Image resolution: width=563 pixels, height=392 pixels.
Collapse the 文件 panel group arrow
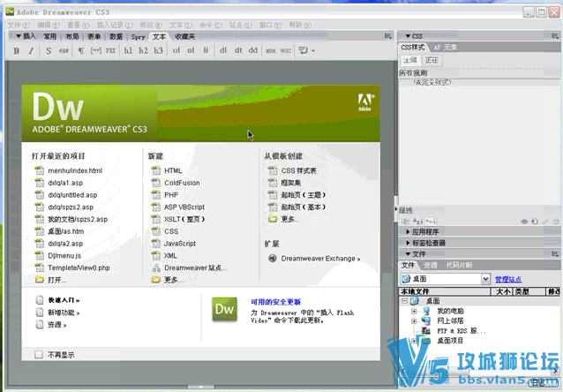point(408,254)
